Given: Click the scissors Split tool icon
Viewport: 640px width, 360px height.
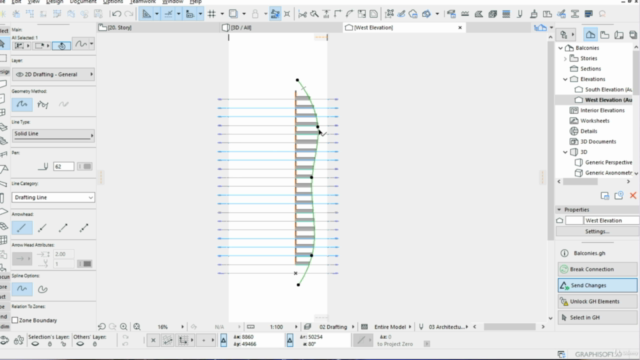Looking at the screenshot, I should coord(302,14).
